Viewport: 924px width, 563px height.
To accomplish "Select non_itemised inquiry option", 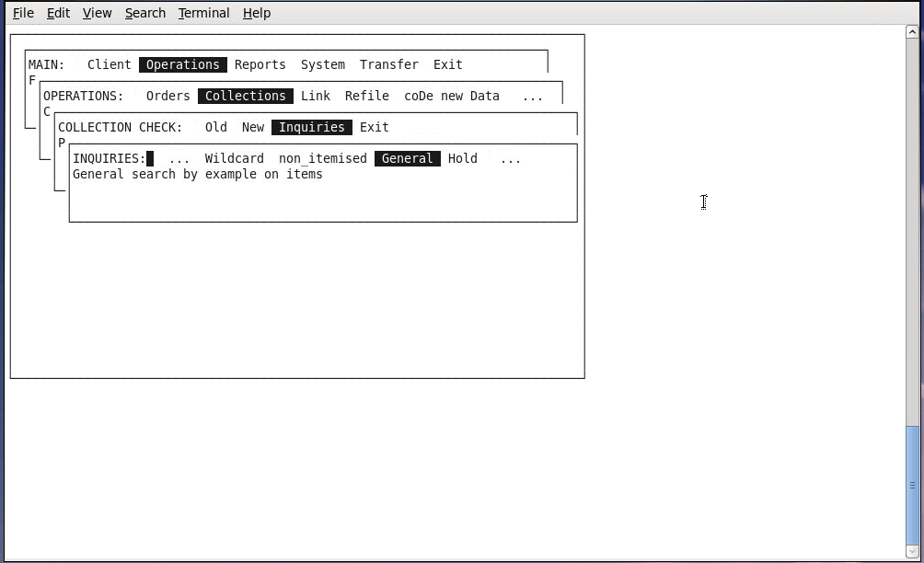I will pos(322,158).
